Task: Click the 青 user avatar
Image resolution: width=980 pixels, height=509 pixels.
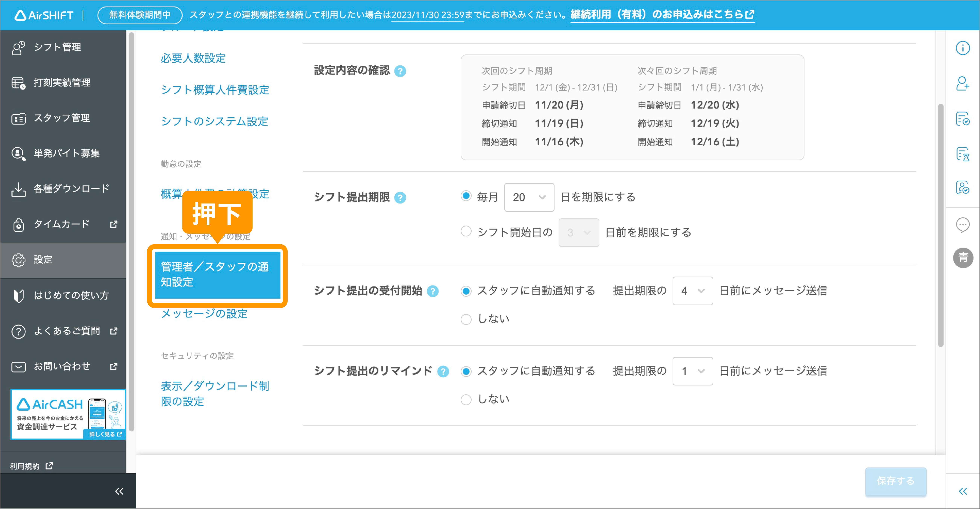Action: point(963,258)
